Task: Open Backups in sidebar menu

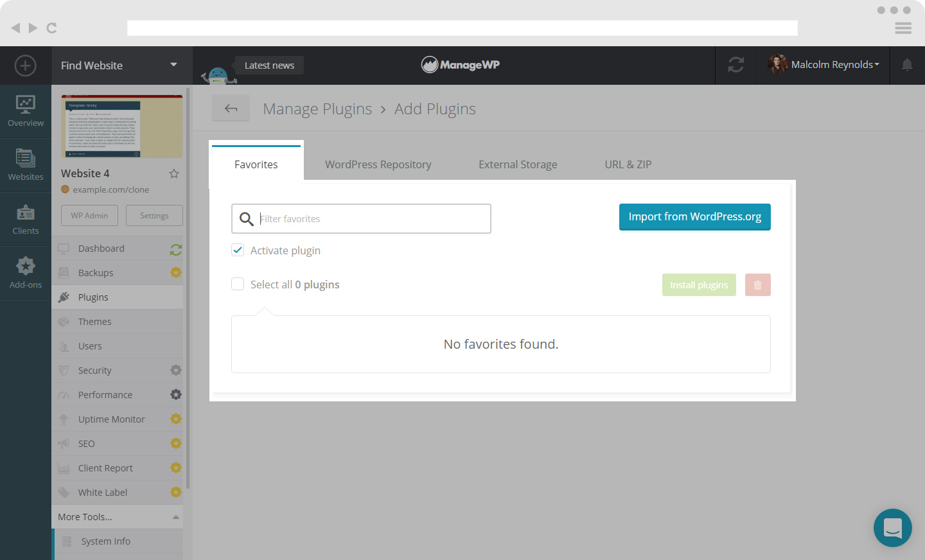Action: pos(118,273)
